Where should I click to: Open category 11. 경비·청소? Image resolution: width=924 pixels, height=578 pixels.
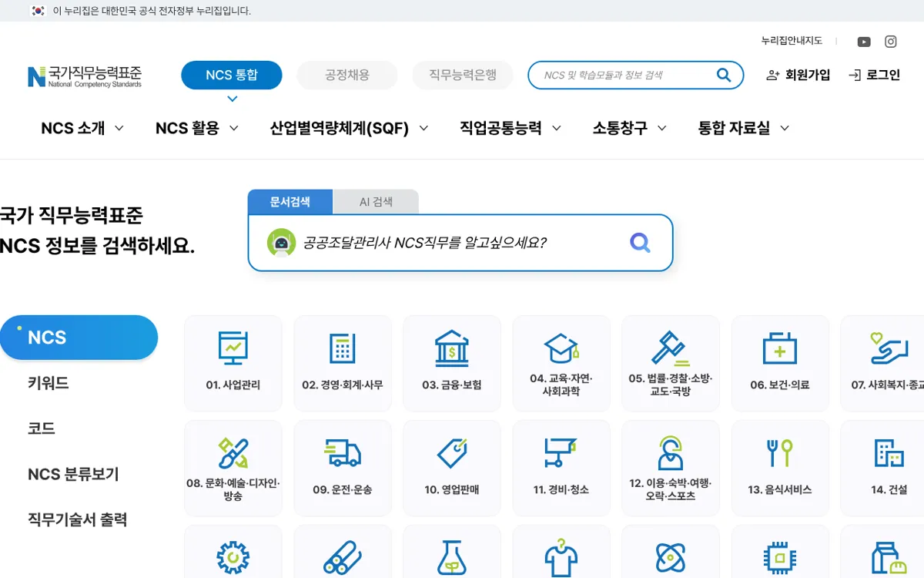[x=561, y=468]
